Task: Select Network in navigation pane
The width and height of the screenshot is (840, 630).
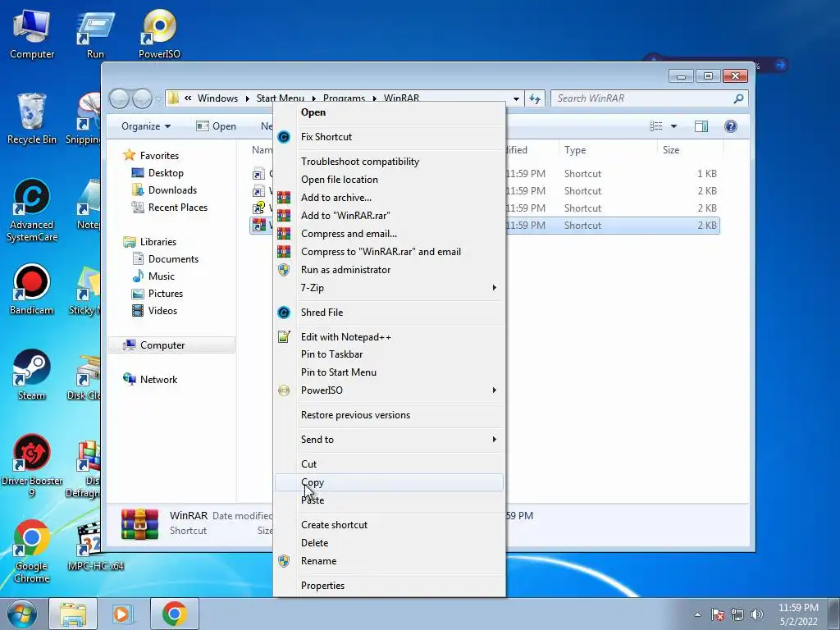Action: pos(150,379)
